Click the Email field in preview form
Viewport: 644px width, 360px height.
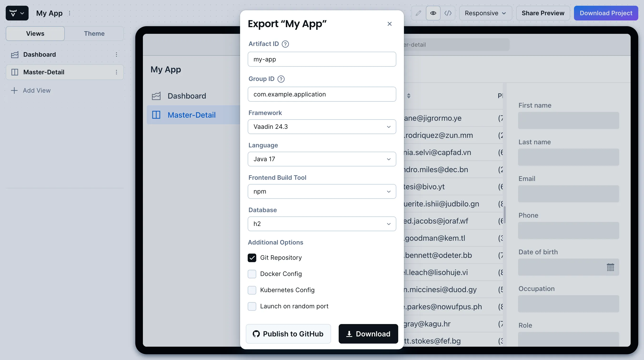click(569, 194)
